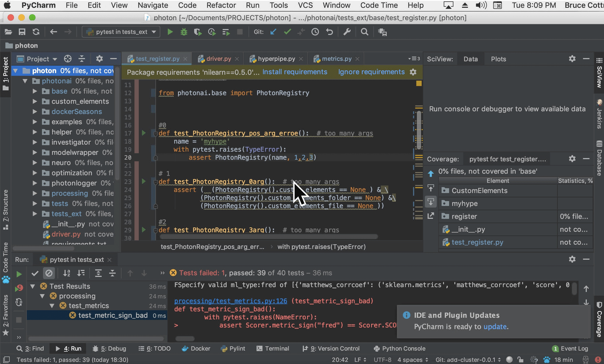The width and height of the screenshot is (604, 364).
Task: Navigate back with the left arrow icon
Action: [x=54, y=32]
